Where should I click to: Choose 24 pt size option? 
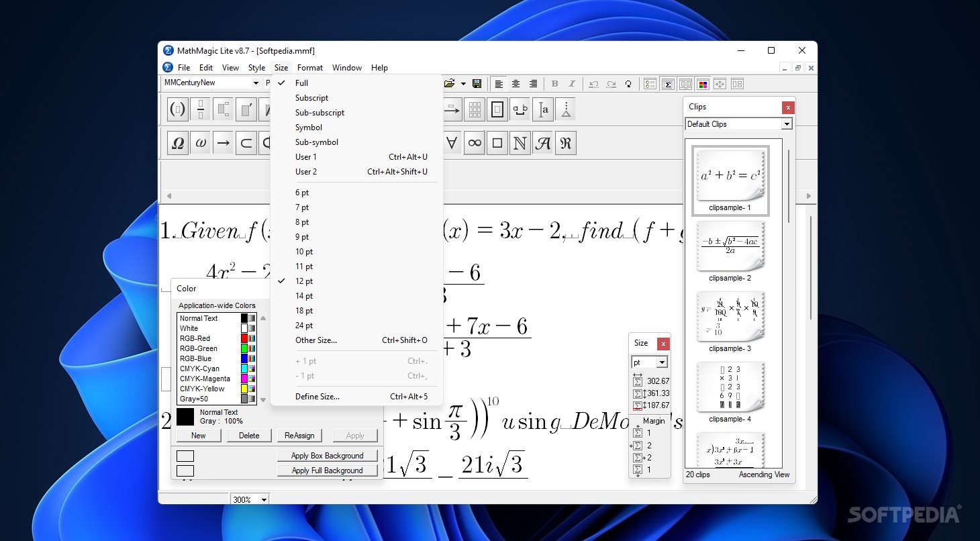tap(356, 326)
